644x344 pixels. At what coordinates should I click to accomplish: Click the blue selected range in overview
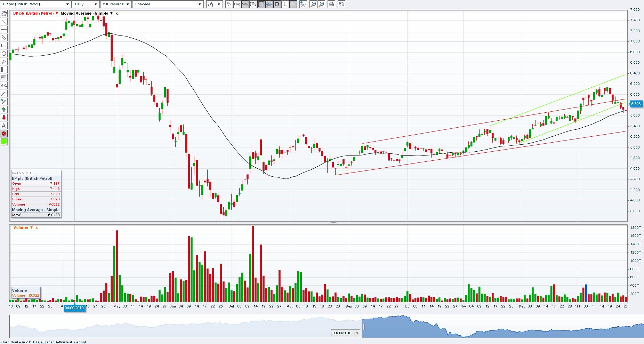503,326
